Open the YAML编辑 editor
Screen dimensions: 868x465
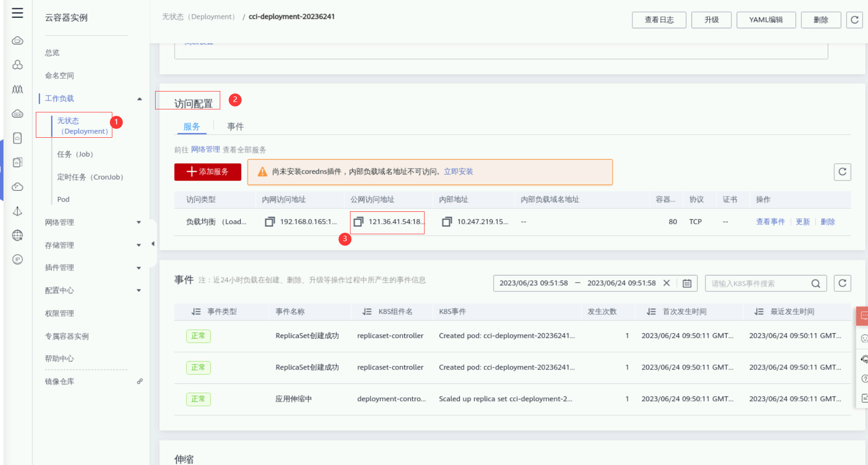(x=766, y=20)
